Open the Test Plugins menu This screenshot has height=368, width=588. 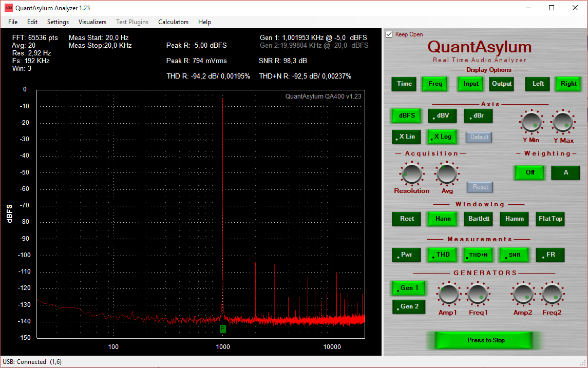click(x=132, y=22)
